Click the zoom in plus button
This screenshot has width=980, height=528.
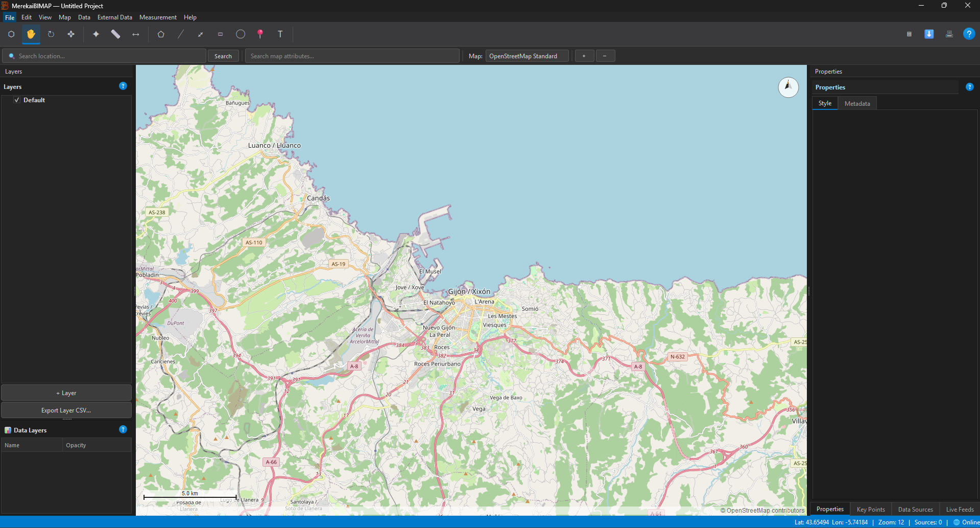(584, 56)
